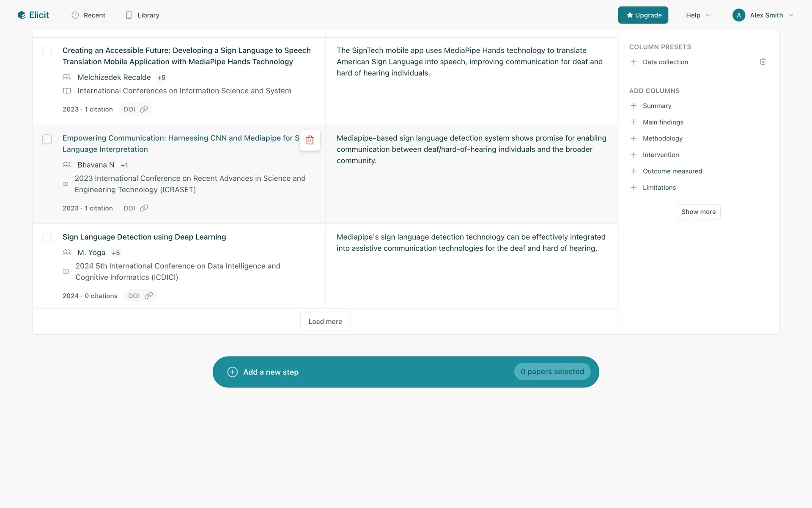Remove the Data collection preset with trash icon
The image size is (812, 508).
point(763,62)
